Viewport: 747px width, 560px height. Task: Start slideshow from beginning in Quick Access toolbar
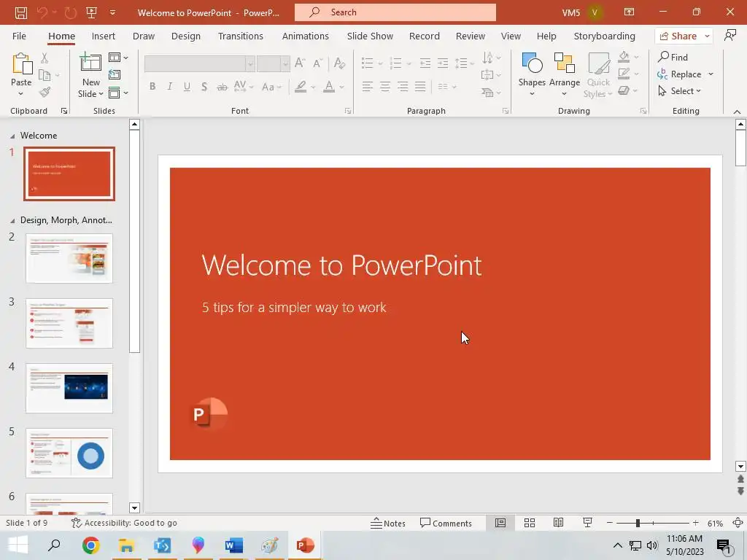(91, 12)
